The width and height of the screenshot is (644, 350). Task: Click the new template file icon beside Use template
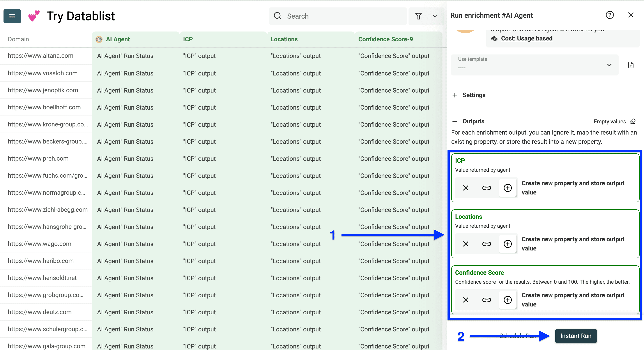631,65
